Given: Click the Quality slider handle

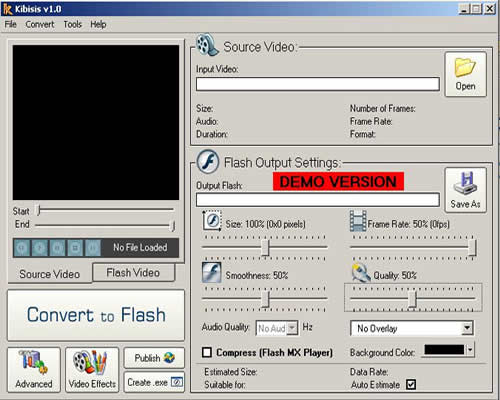Looking at the screenshot, I should [413, 299].
